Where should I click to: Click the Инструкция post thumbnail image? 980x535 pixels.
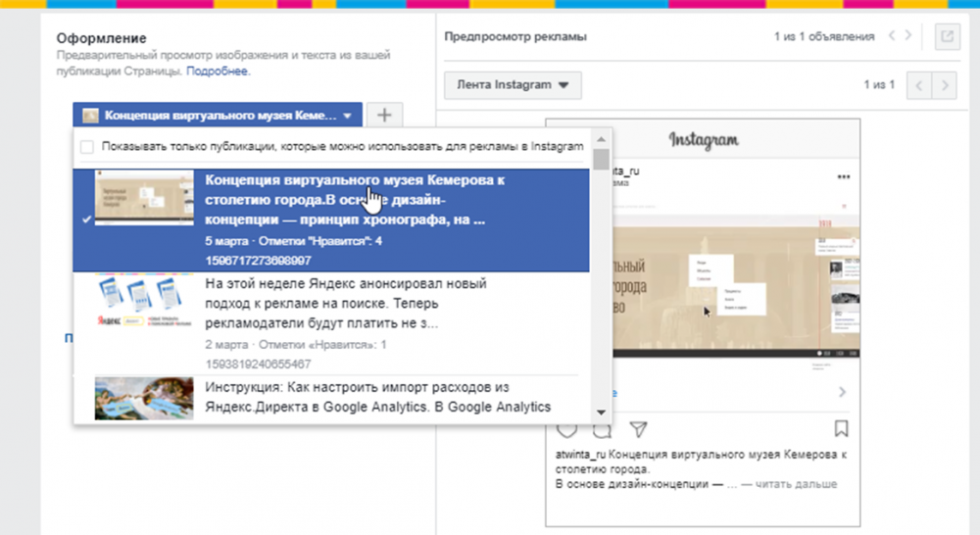point(144,398)
